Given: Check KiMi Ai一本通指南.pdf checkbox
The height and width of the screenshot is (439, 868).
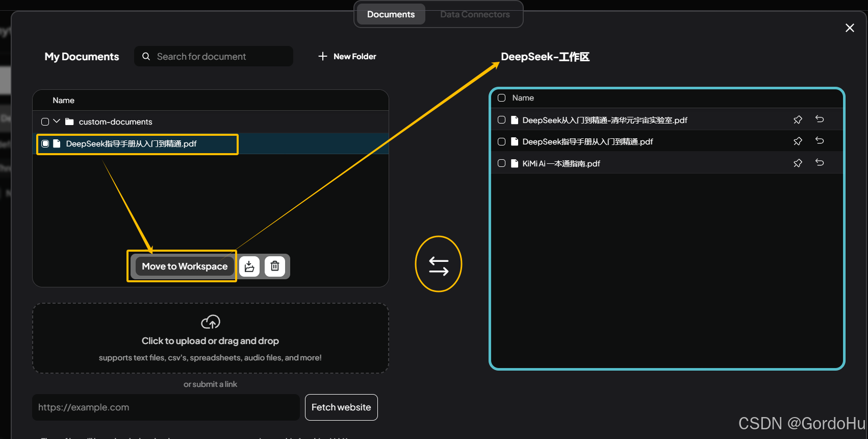Looking at the screenshot, I should (502, 163).
